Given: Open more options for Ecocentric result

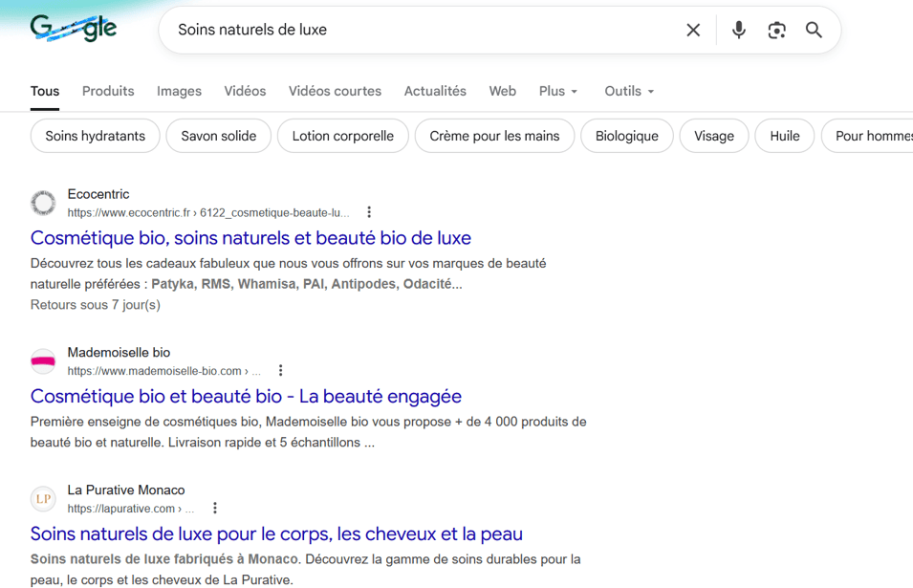Looking at the screenshot, I should coord(369,212).
